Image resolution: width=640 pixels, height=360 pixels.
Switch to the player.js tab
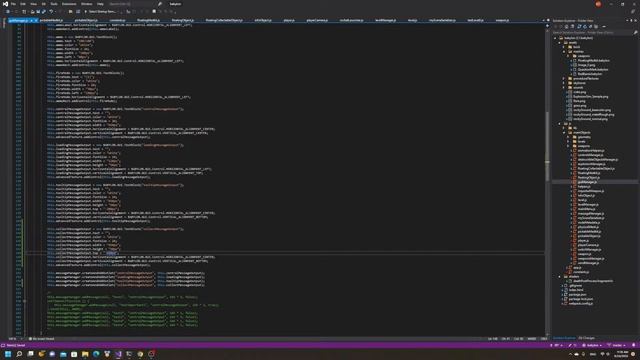289,20
